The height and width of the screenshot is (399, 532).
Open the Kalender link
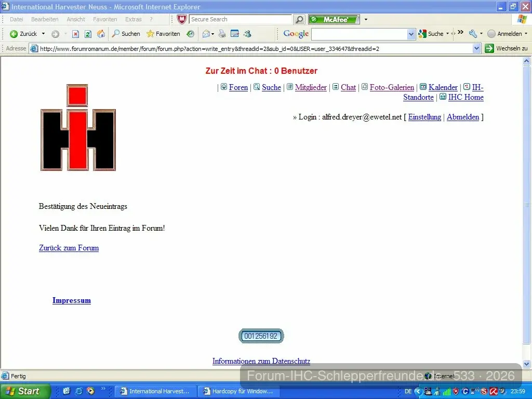(x=443, y=87)
